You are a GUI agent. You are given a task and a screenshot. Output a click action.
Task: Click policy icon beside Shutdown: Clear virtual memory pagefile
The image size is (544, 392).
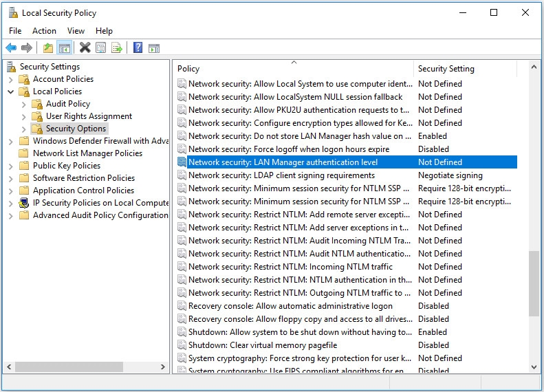point(182,345)
